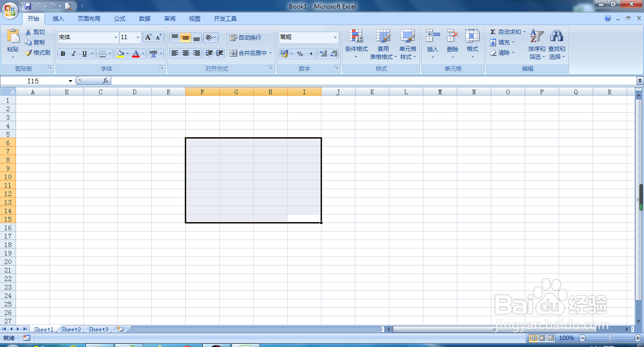Switch to the Insert (插入) tab
Screen dimensions: 644x347
tap(58, 19)
